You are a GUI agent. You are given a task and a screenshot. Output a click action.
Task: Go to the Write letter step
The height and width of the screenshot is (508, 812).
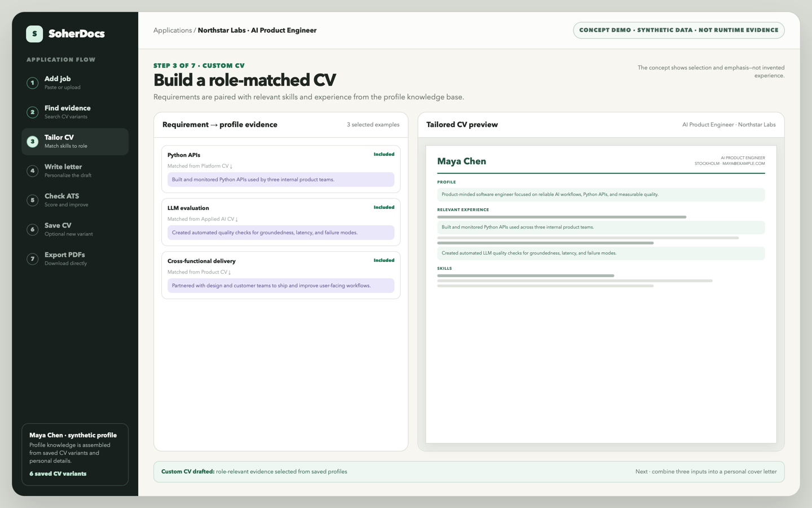click(75, 171)
